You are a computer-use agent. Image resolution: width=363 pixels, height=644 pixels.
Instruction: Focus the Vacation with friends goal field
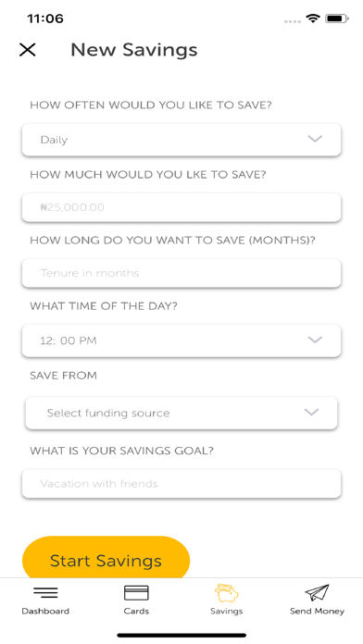[181, 484]
